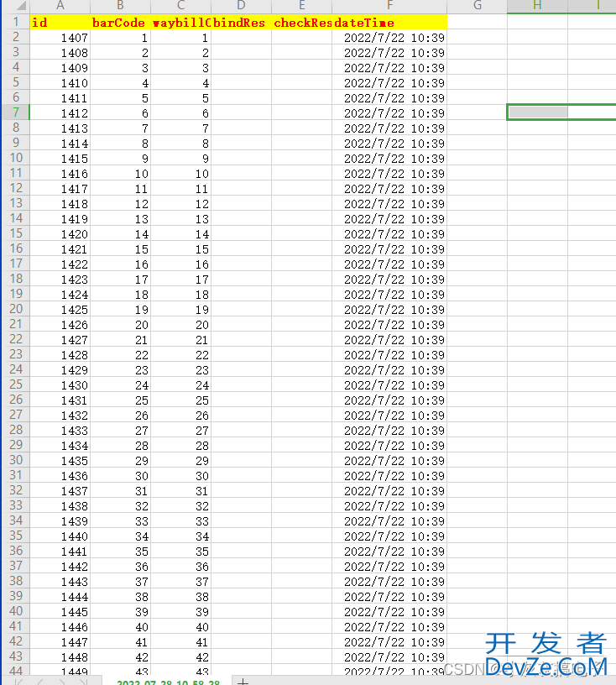This screenshot has width=616, height=685.
Task: Select the id cell 1448
Action: 60,657
